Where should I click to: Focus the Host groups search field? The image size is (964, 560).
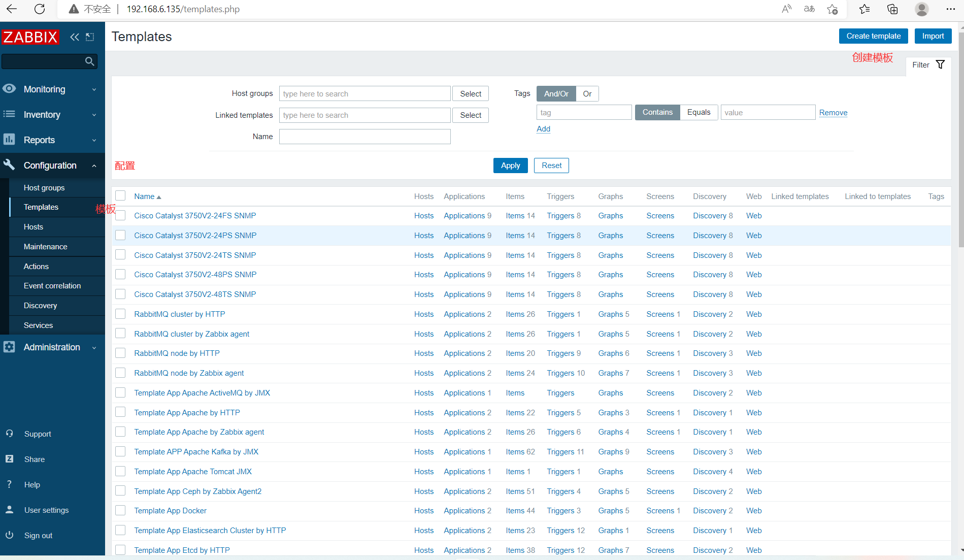pyautogui.click(x=364, y=93)
